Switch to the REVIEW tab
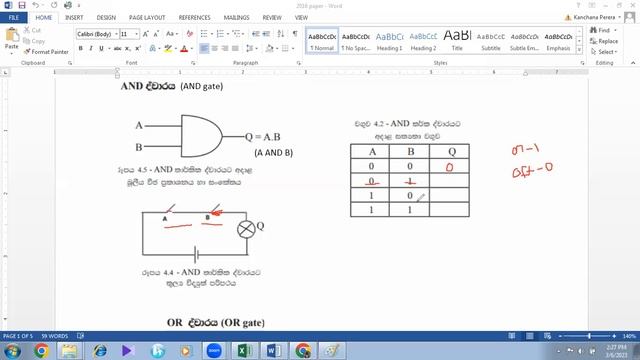The height and width of the screenshot is (360, 640). (x=272, y=18)
